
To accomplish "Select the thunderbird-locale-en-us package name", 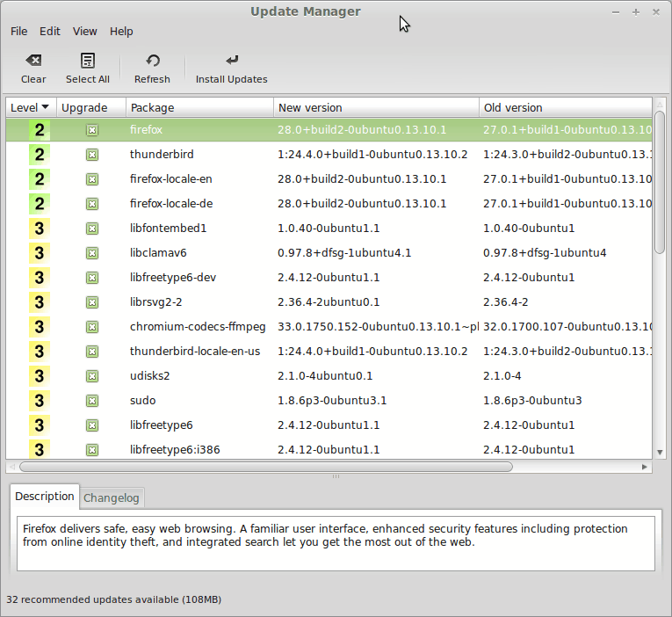I will 195,352.
